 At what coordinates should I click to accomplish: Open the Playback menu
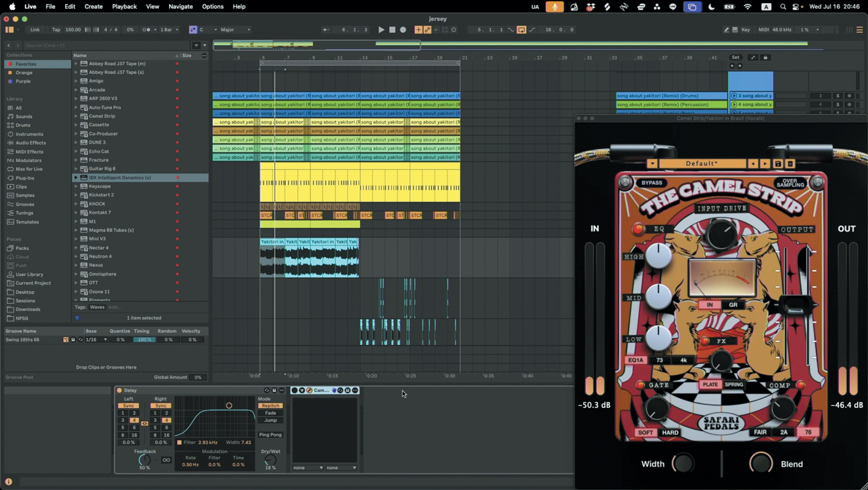pos(124,6)
